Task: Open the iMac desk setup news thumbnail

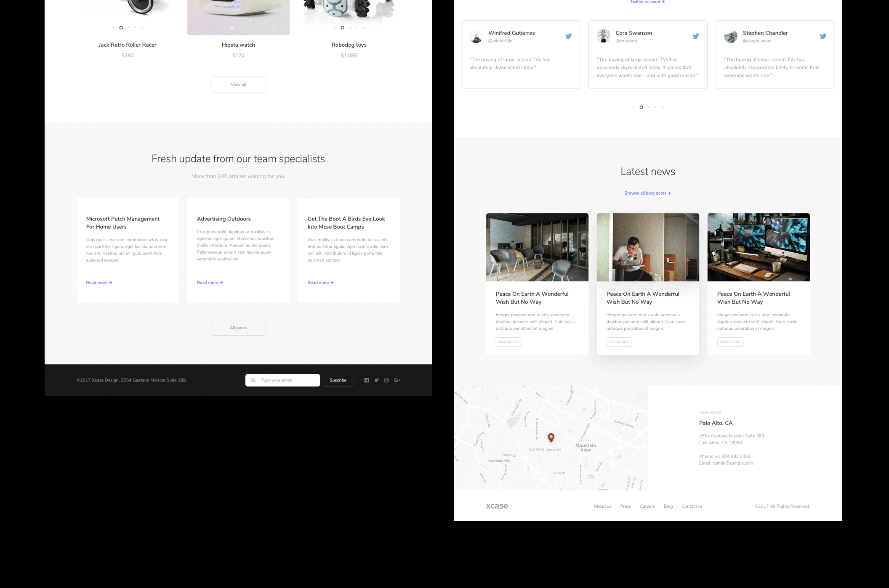Action: pyautogui.click(x=759, y=247)
